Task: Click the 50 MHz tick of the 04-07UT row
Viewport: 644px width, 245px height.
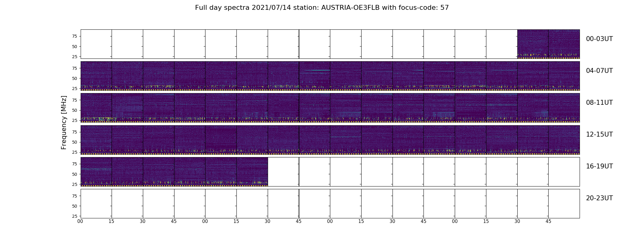Action: click(x=75, y=78)
